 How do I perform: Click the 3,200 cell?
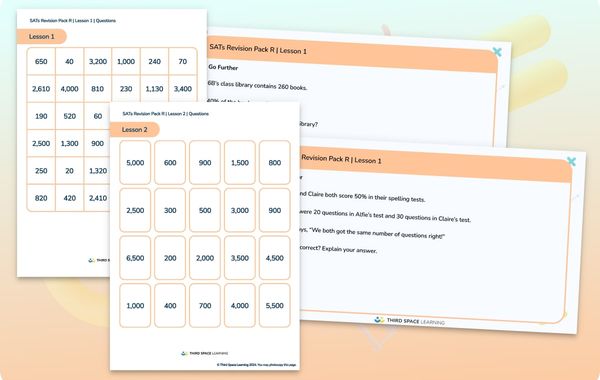(98, 61)
